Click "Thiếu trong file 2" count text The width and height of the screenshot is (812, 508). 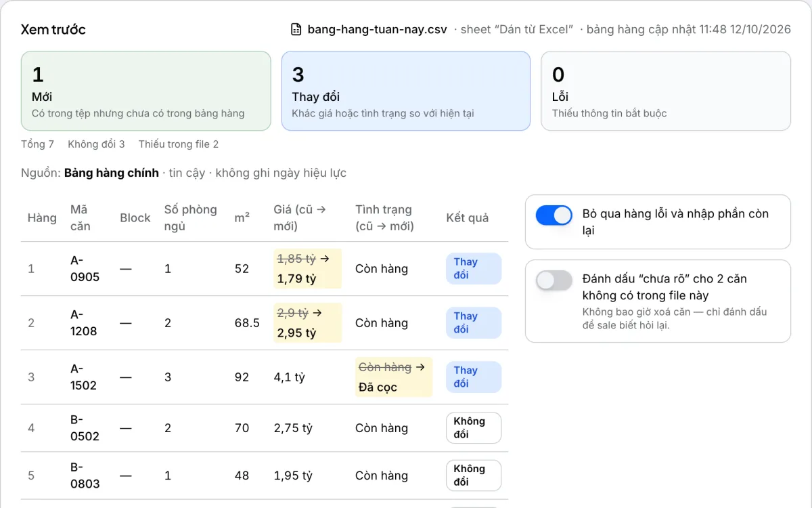coord(179,144)
